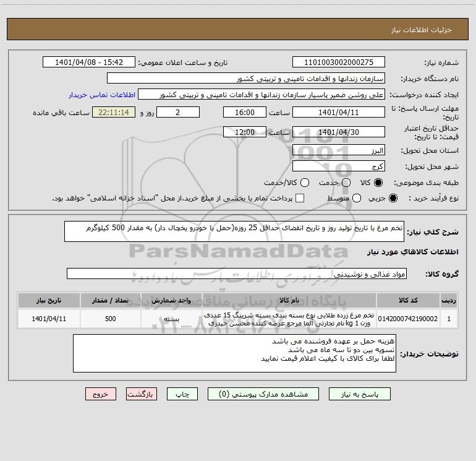
Task: Click the گروه کالا field مواد غذائی و نوشیدنی
Action: (x=237, y=274)
